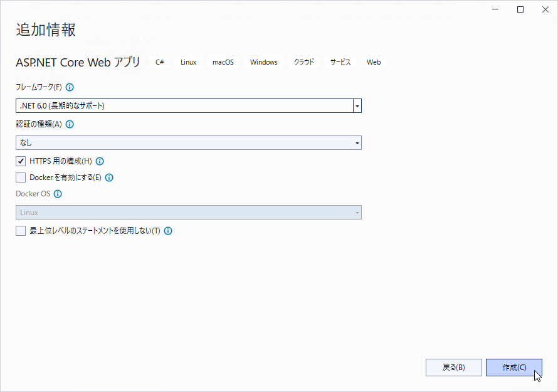Click the info icon next to フレームワーク(F)
Image resolution: width=558 pixels, height=392 pixels.
pos(70,87)
